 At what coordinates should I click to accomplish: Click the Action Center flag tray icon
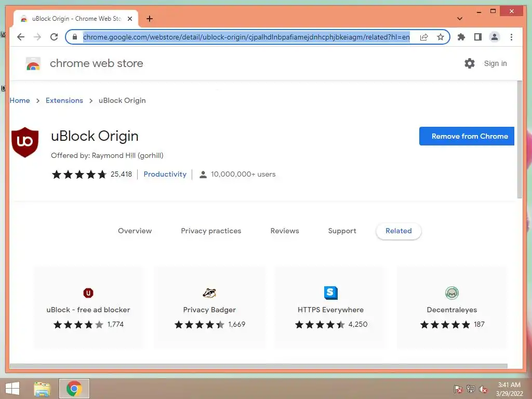point(458,389)
